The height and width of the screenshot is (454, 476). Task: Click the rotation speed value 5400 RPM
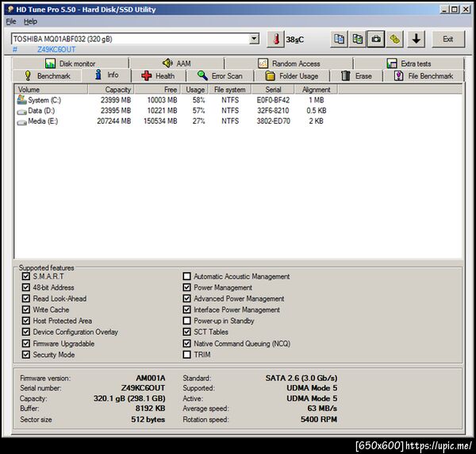[319, 419]
